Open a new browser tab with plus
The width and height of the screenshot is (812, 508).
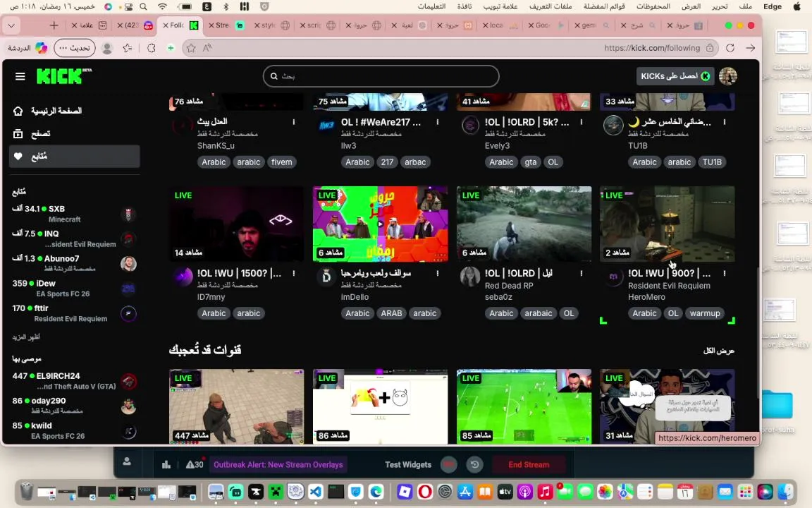(54, 25)
